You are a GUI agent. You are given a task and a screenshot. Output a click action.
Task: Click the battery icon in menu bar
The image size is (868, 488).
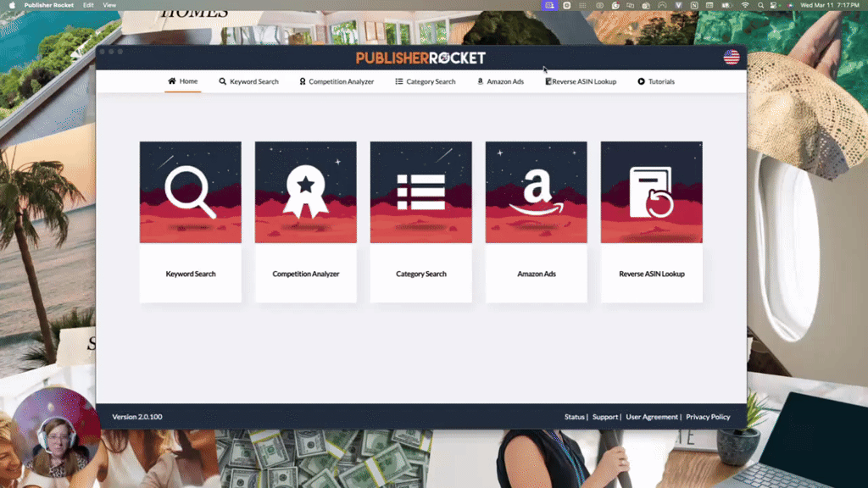(726, 5)
